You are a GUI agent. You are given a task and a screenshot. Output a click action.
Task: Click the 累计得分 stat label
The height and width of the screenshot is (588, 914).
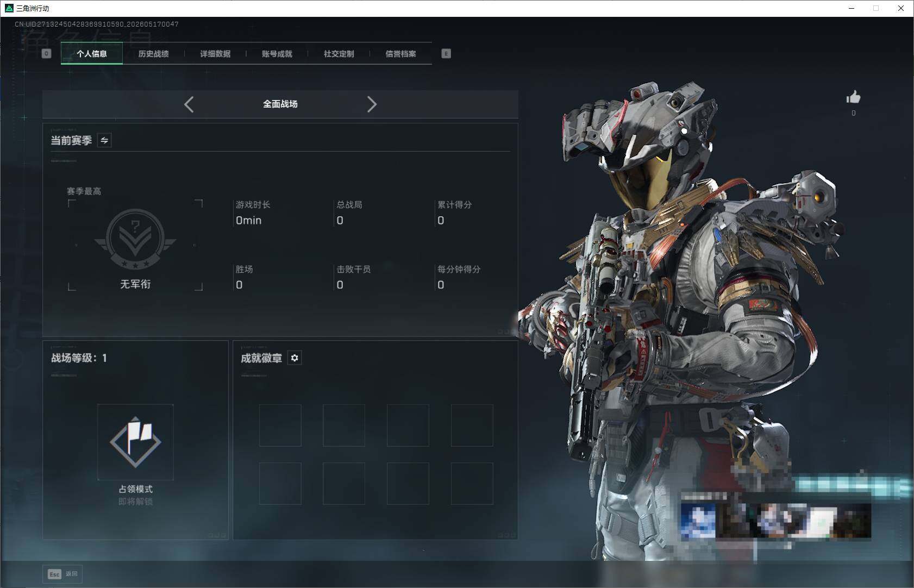tap(454, 205)
